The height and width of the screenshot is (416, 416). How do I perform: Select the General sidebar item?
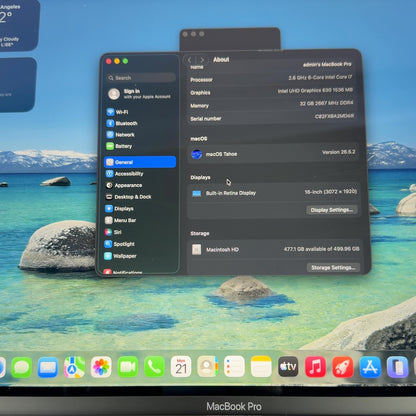point(140,162)
